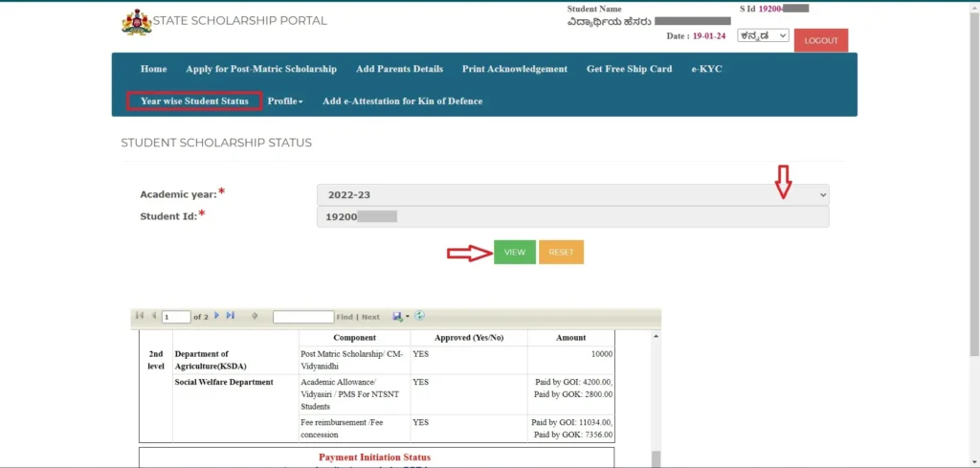Open the Academic year dropdown
Viewport: 980px width, 468px height.
click(572, 195)
